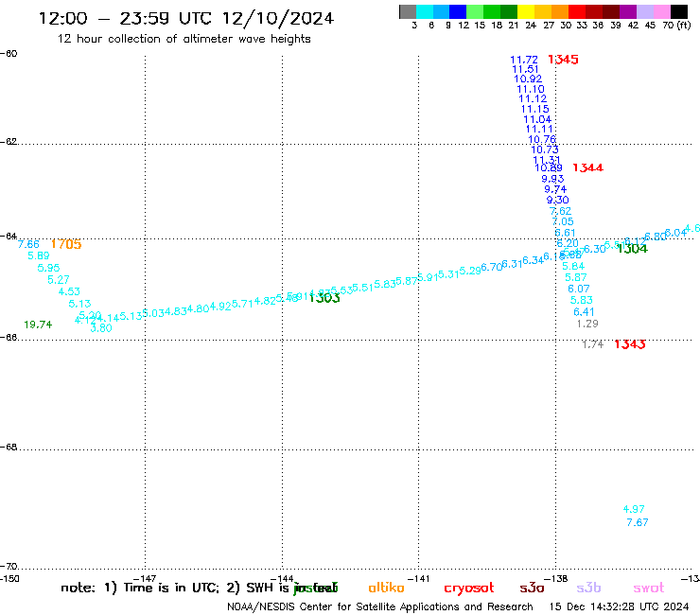
Task: Click the altika satellite legend label
Action: click(x=387, y=588)
